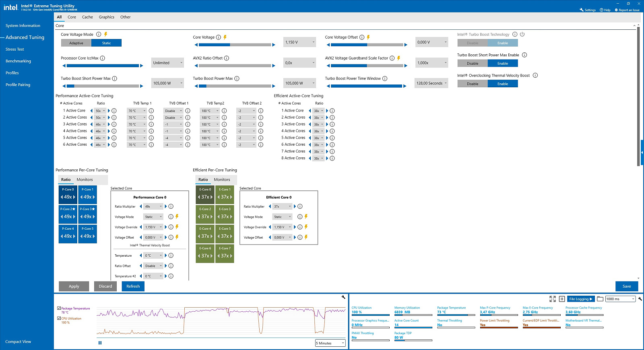Toggle Package Temperature graph checkbox
The width and height of the screenshot is (644, 350).
point(59,308)
